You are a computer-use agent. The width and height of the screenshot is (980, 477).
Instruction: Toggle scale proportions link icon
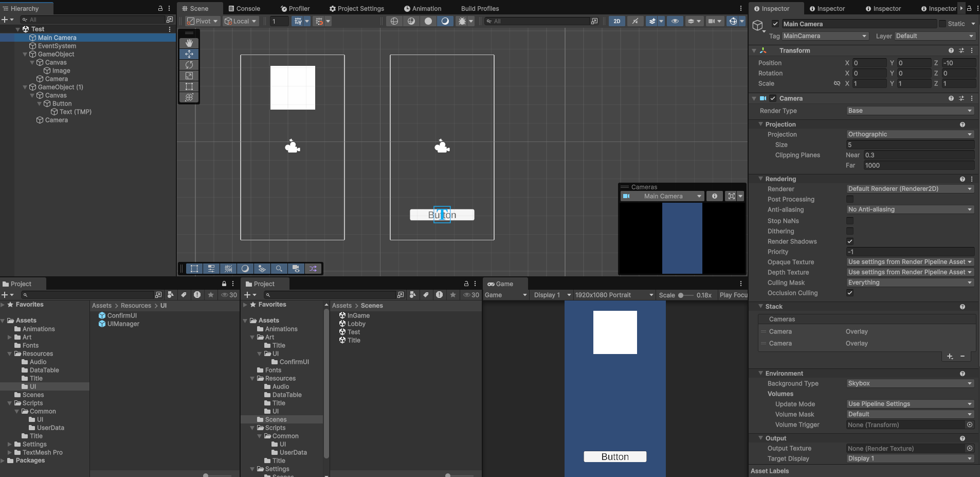837,83
